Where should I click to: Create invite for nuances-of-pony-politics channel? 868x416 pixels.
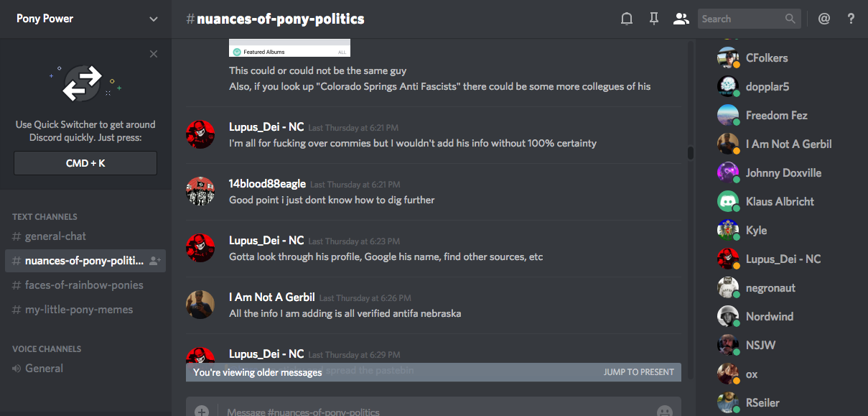155,262
